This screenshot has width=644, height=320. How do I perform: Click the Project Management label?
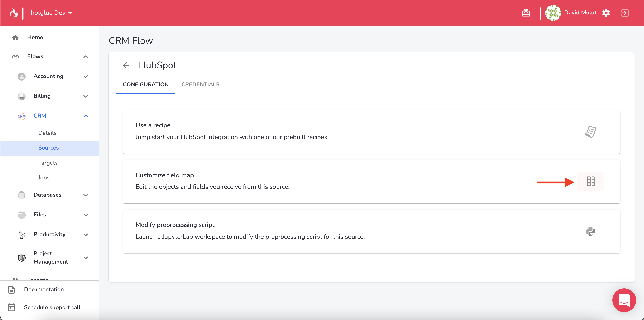click(x=51, y=257)
